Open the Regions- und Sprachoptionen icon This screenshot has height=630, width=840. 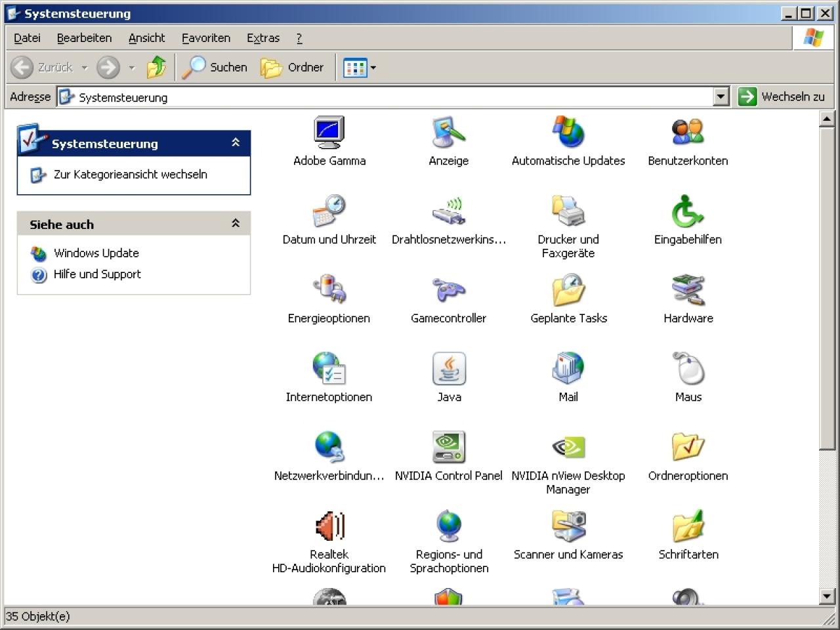coord(449,526)
